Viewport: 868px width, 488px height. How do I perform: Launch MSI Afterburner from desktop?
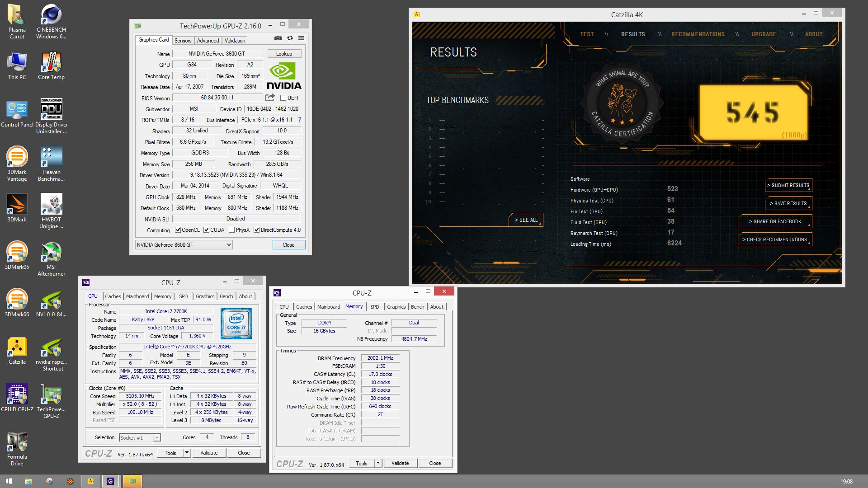(51, 259)
